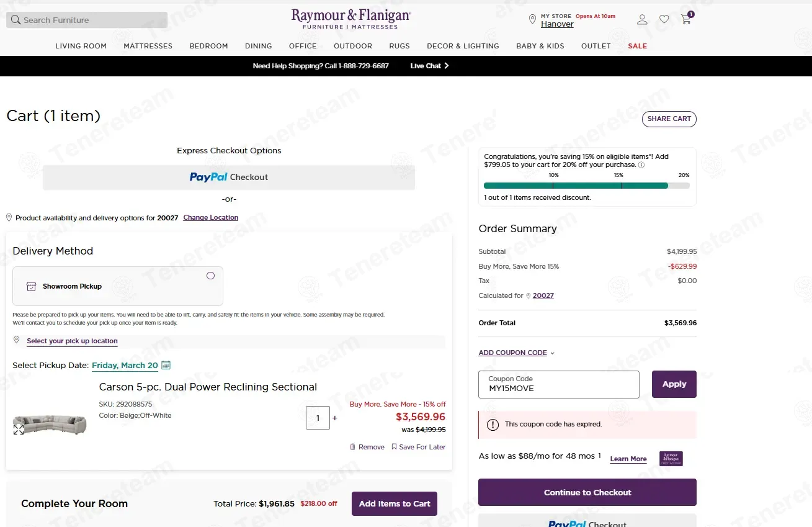Expand the Add Coupon Code section
Viewport: 812px width, 527px height.
pyautogui.click(x=516, y=353)
